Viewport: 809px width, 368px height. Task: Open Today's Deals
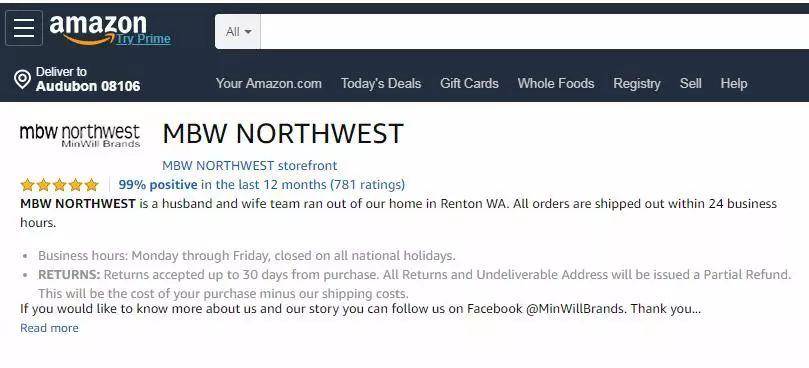(x=381, y=84)
